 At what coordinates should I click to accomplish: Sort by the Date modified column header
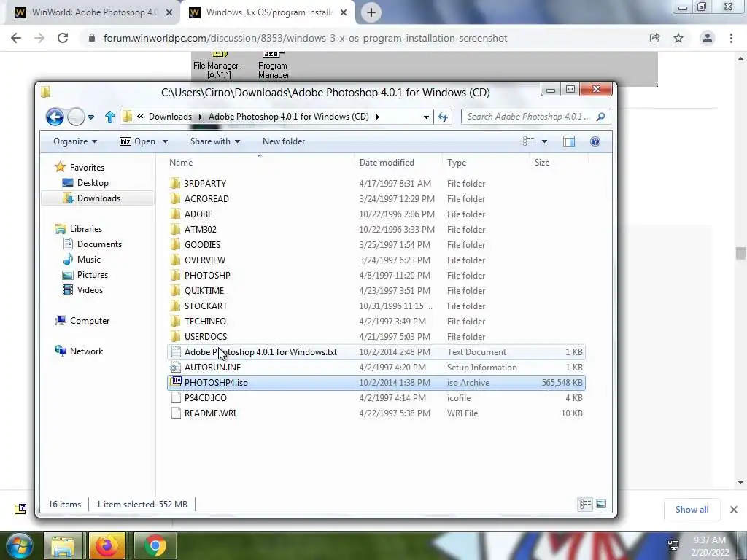pos(387,163)
